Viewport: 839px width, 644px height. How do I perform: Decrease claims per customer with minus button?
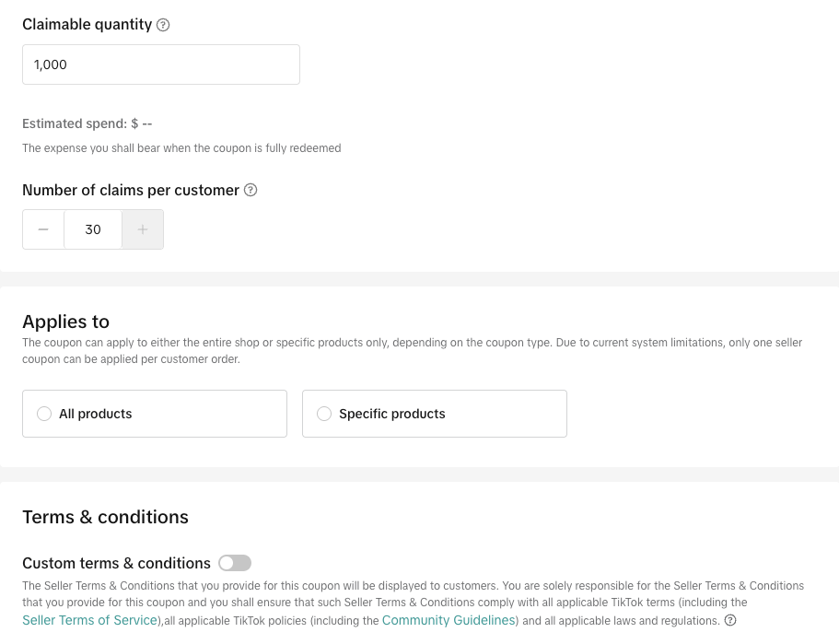(43, 229)
